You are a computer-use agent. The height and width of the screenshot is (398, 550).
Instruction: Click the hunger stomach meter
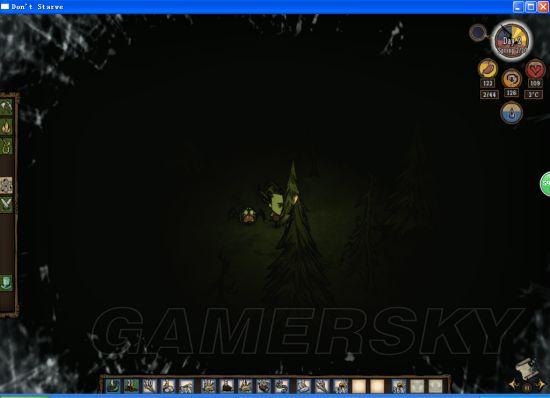pyautogui.click(x=488, y=68)
